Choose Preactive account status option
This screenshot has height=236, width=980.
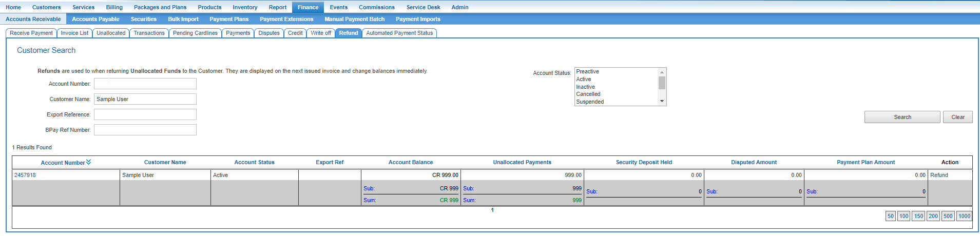587,72
